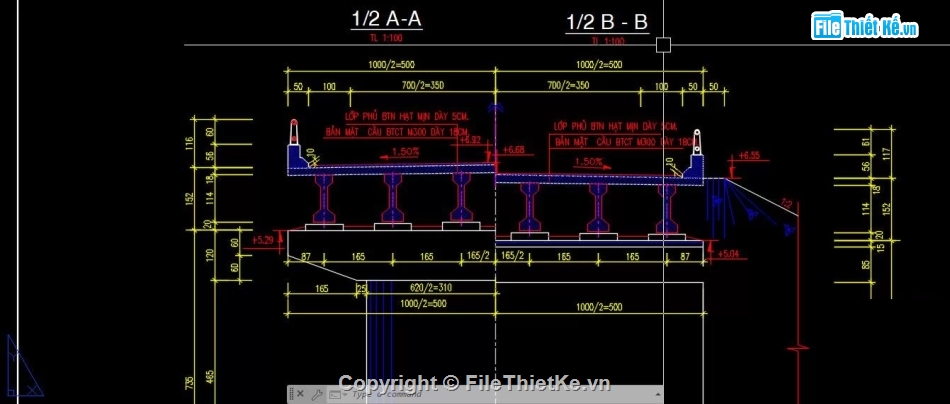Select the 61 vertical dimension text
This screenshot has height=404, width=950.
click(x=866, y=141)
